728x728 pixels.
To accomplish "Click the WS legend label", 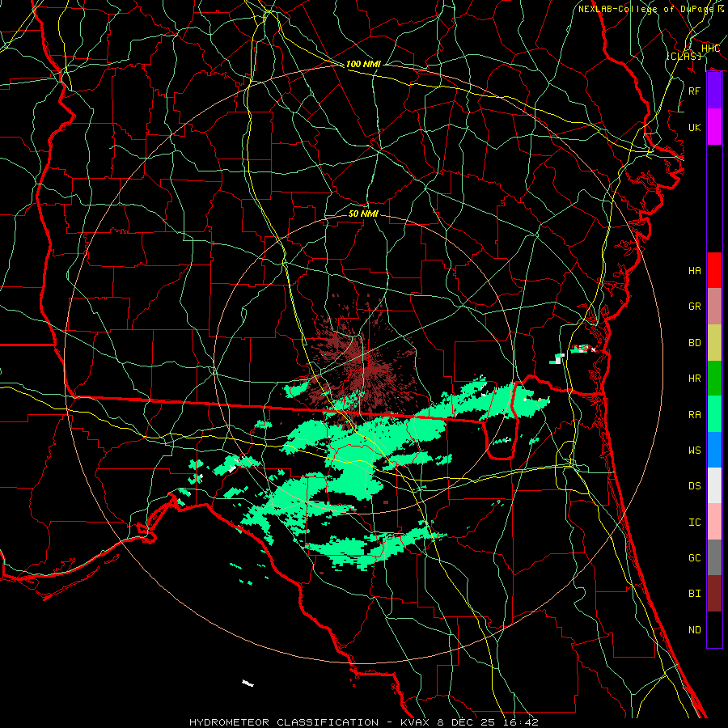I will click(x=695, y=451).
